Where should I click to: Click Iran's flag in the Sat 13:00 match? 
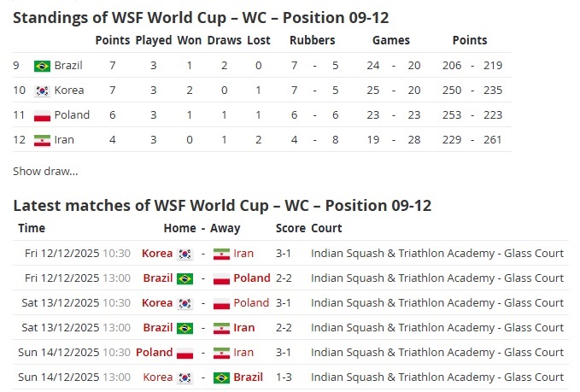(x=221, y=328)
